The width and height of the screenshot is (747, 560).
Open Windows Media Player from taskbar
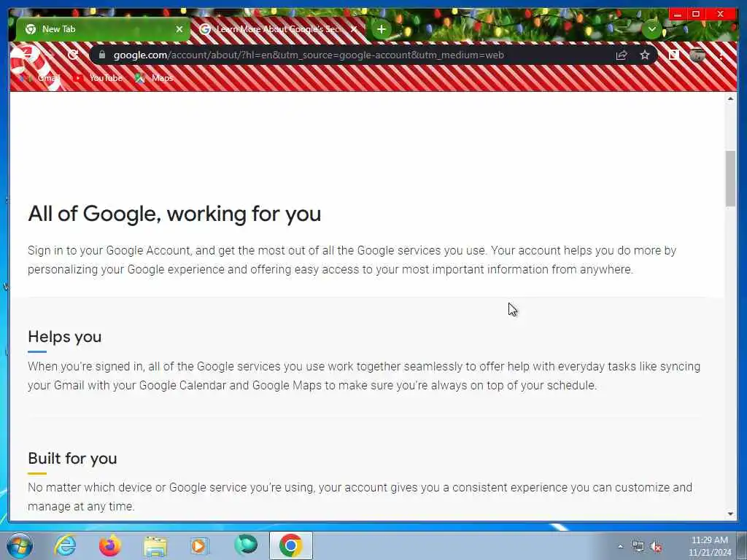click(x=200, y=545)
